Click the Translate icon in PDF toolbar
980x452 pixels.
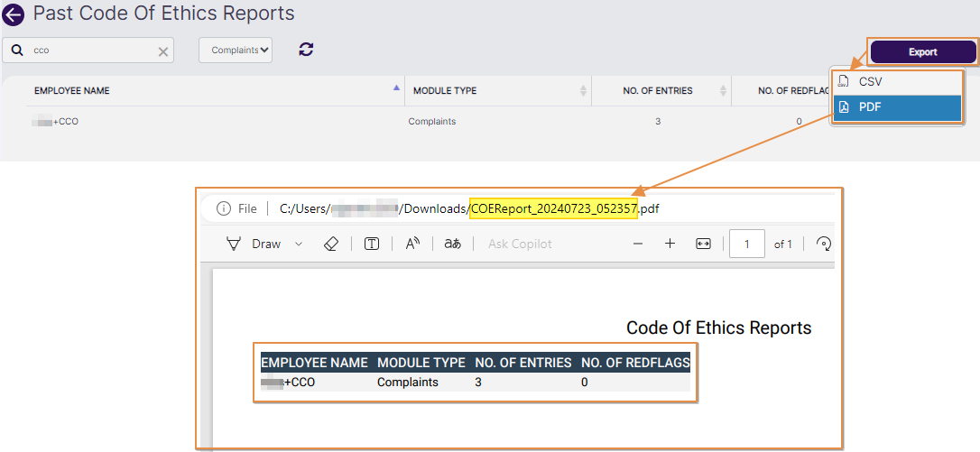pos(452,244)
